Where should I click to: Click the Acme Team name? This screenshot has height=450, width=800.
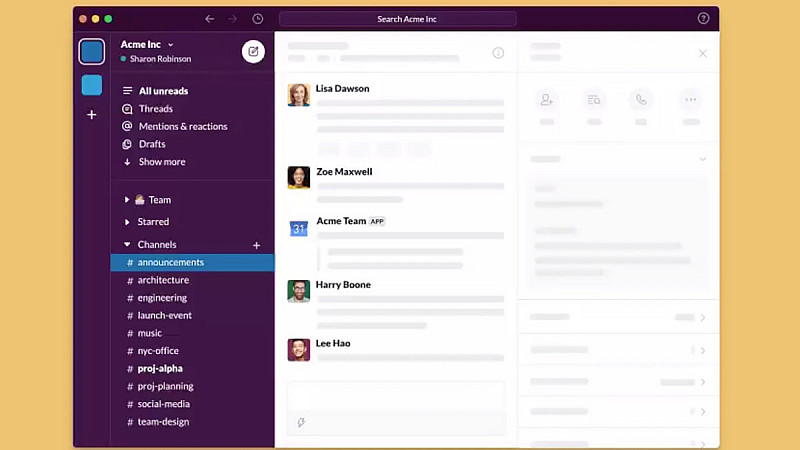point(341,221)
